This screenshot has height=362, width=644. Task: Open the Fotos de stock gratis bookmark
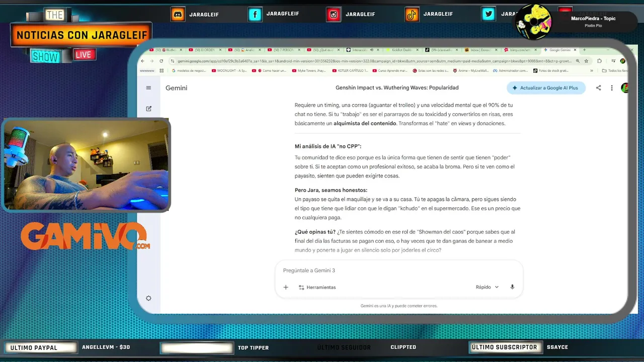(x=551, y=71)
